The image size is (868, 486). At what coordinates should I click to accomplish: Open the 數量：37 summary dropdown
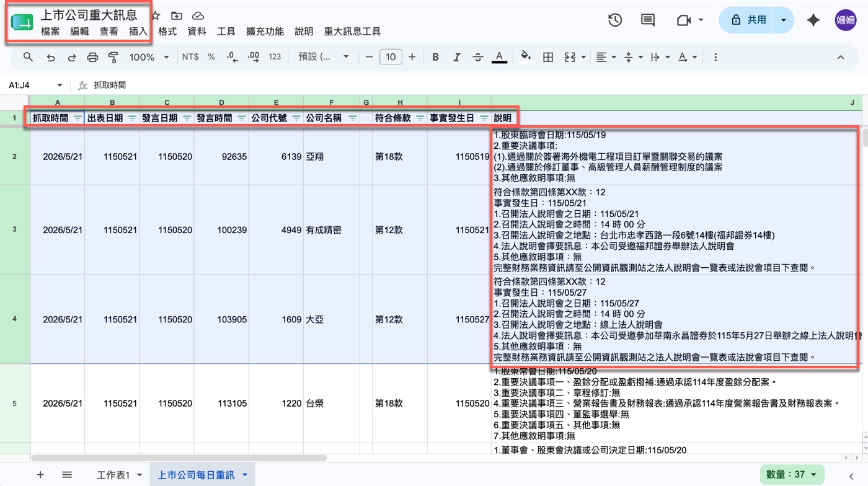(792, 474)
